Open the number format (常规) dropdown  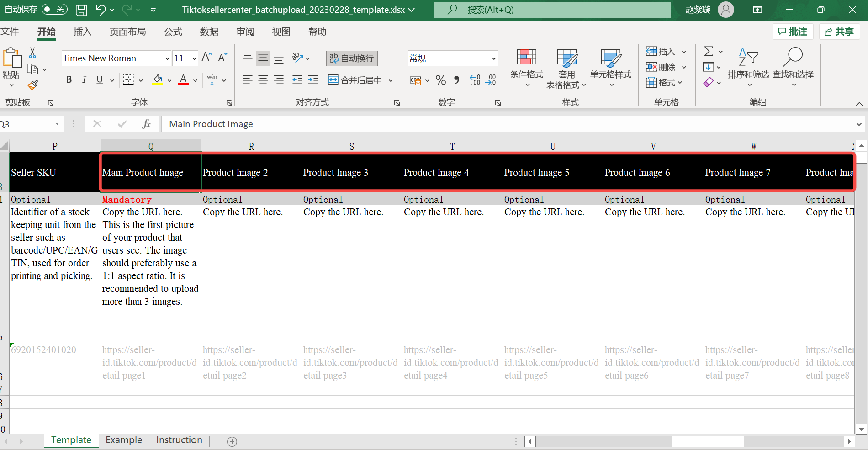(x=493, y=58)
